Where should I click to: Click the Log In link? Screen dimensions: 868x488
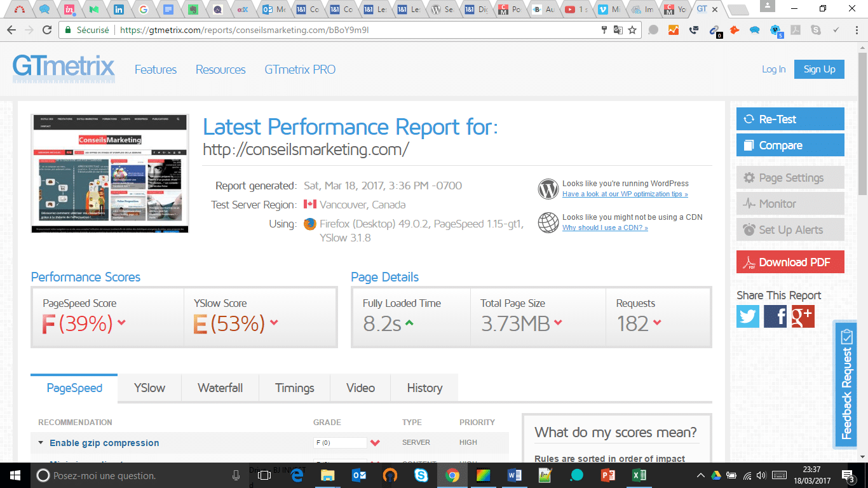click(773, 69)
